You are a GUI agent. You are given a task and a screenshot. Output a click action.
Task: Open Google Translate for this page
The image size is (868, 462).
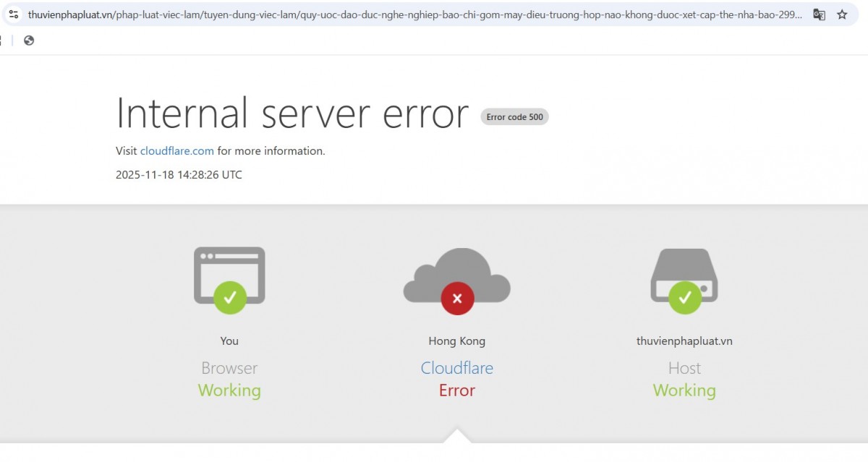(818, 14)
